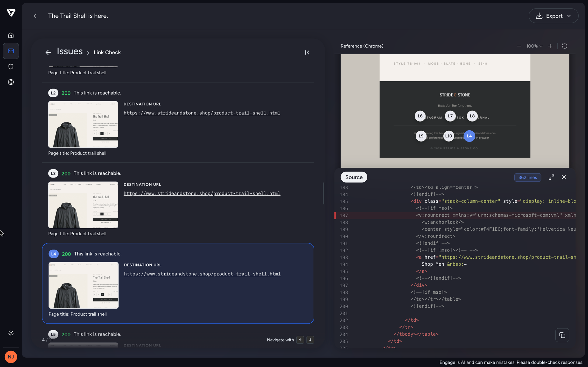Click the STRIDE & STONE logo in preview
Image resolution: width=588 pixels, height=367 pixels.
coord(455,95)
